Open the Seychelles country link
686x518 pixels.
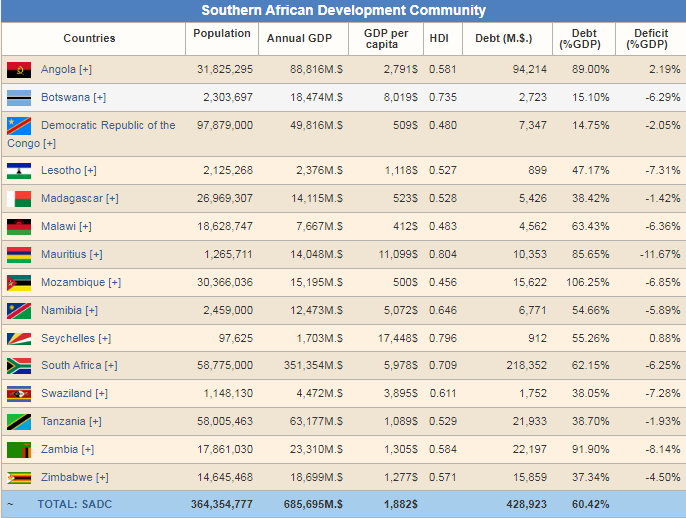click(x=68, y=339)
